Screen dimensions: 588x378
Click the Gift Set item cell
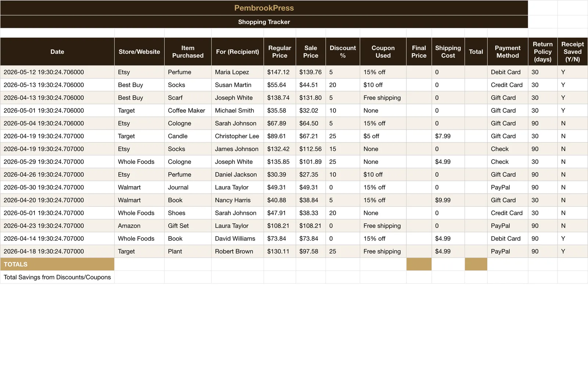point(188,226)
